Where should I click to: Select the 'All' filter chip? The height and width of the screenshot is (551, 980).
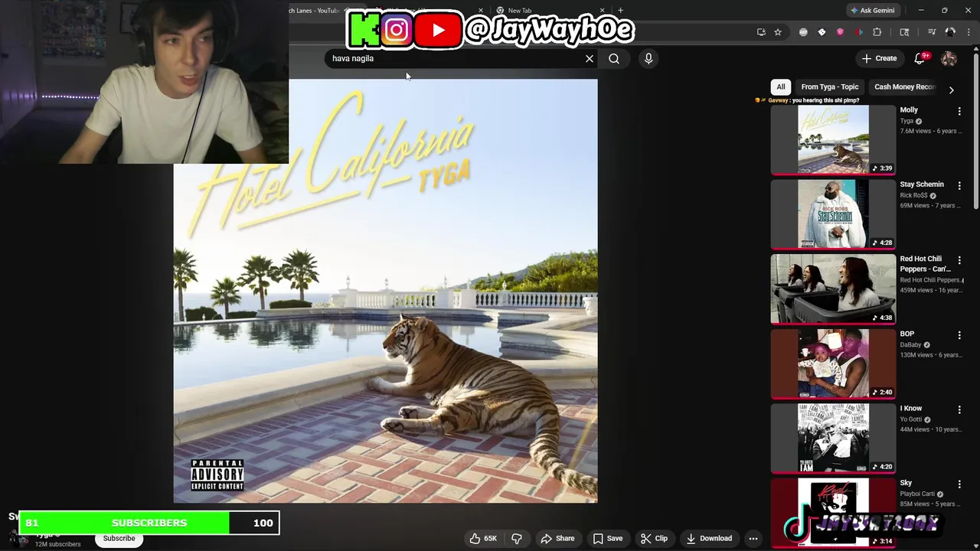781,86
